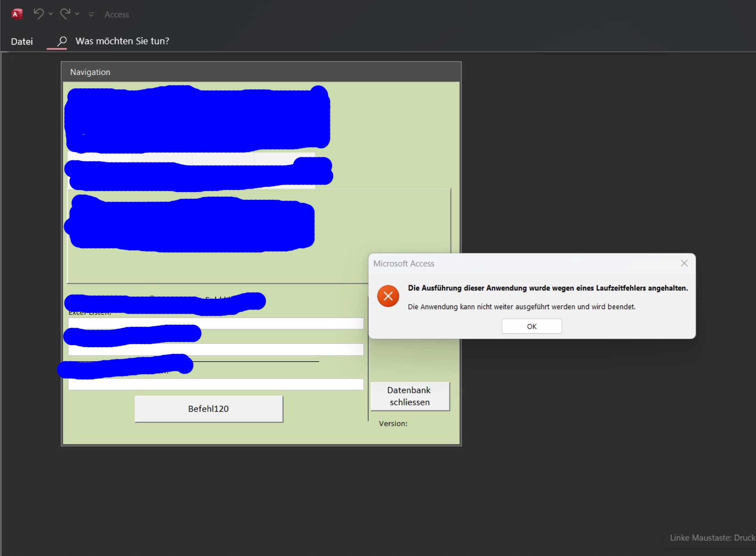Open Customize Quick Access Toolbar dropdown

(x=91, y=15)
